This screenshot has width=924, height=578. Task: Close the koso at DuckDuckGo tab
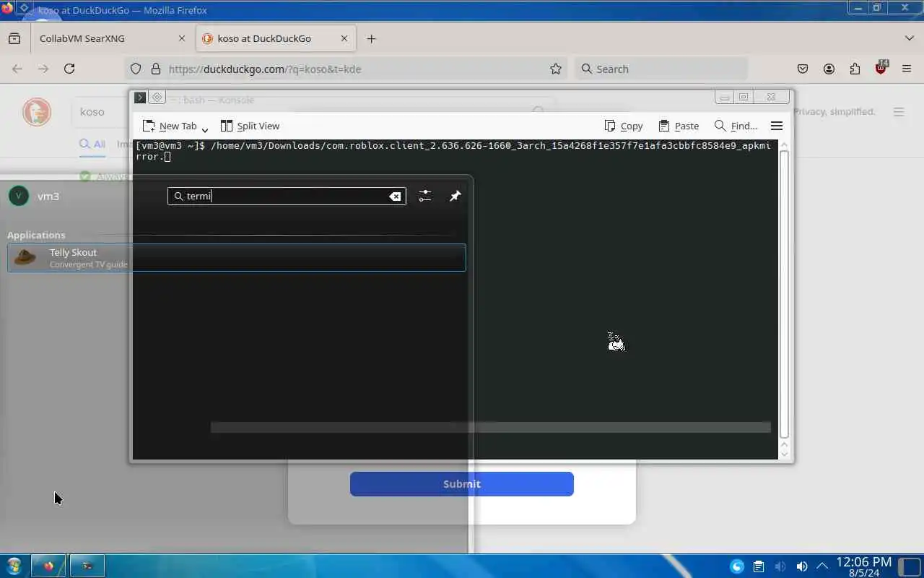click(344, 38)
